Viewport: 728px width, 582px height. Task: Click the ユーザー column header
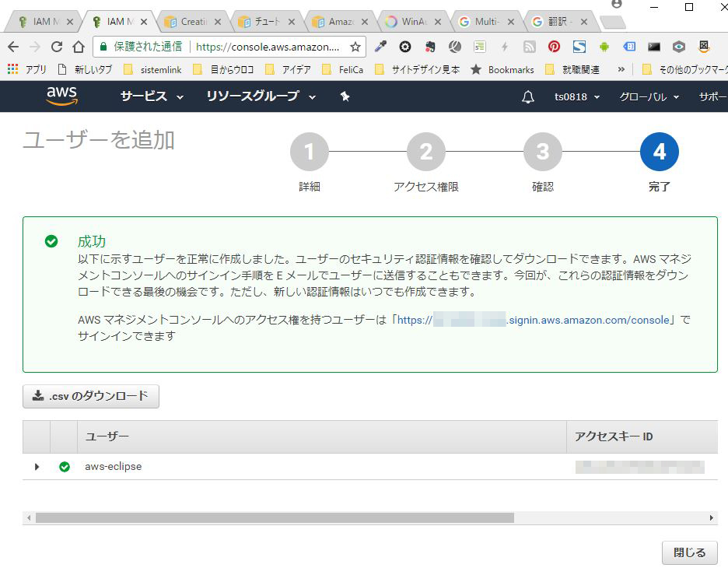tap(322, 436)
